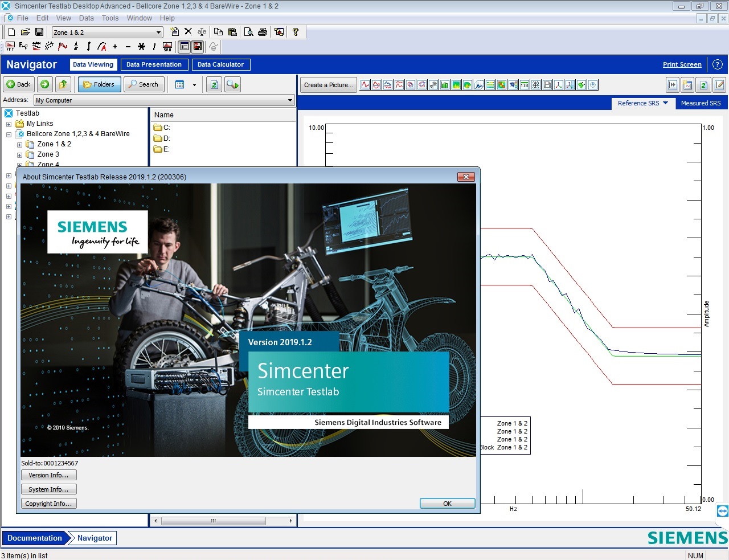Toggle the Folders pane button
This screenshot has width=729, height=560.
[99, 84]
